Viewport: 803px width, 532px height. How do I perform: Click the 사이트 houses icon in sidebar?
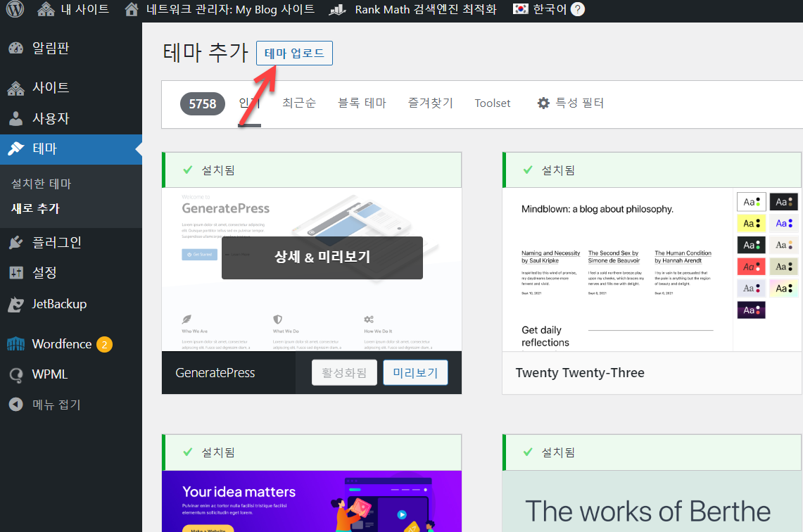point(16,88)
